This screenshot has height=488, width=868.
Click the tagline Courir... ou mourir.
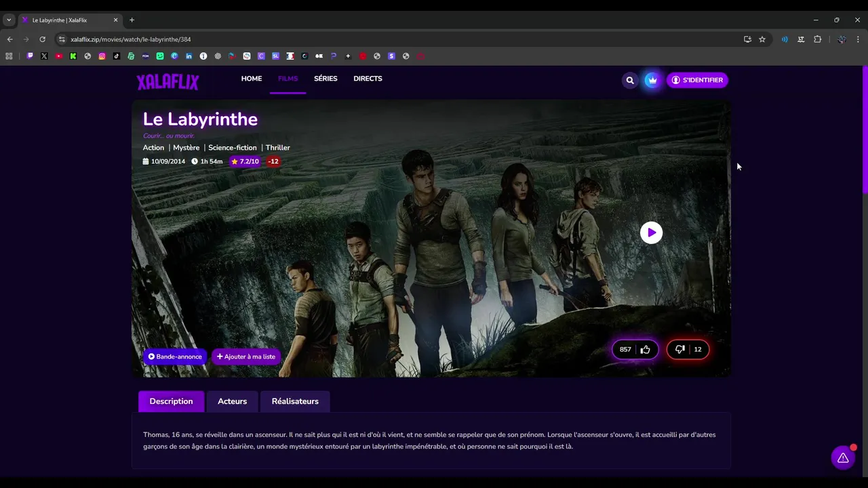click(169, 136)
